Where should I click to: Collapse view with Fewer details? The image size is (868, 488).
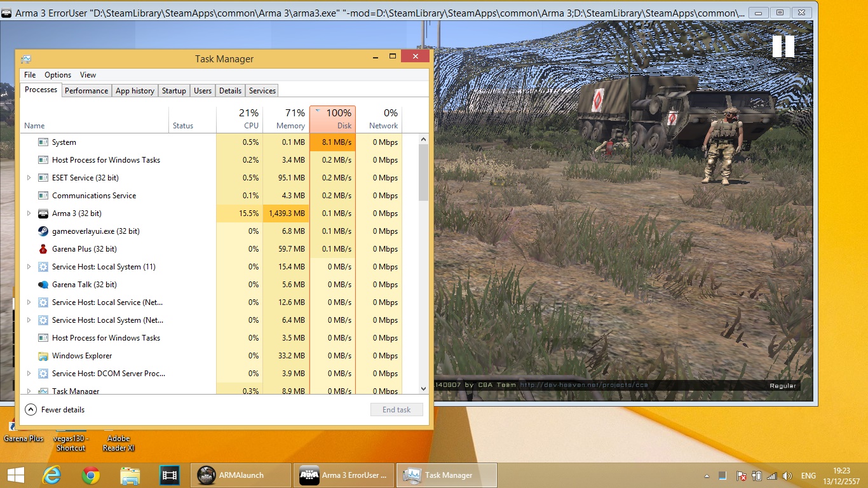pos(55,410)
